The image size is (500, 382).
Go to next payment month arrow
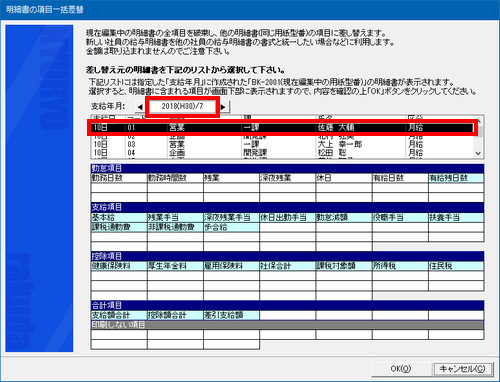point(223,107)
